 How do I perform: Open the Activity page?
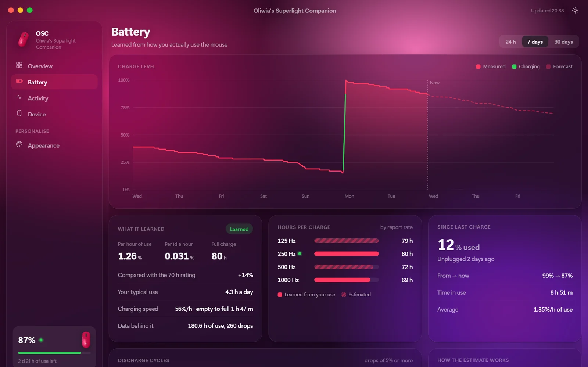click(54, 98)
